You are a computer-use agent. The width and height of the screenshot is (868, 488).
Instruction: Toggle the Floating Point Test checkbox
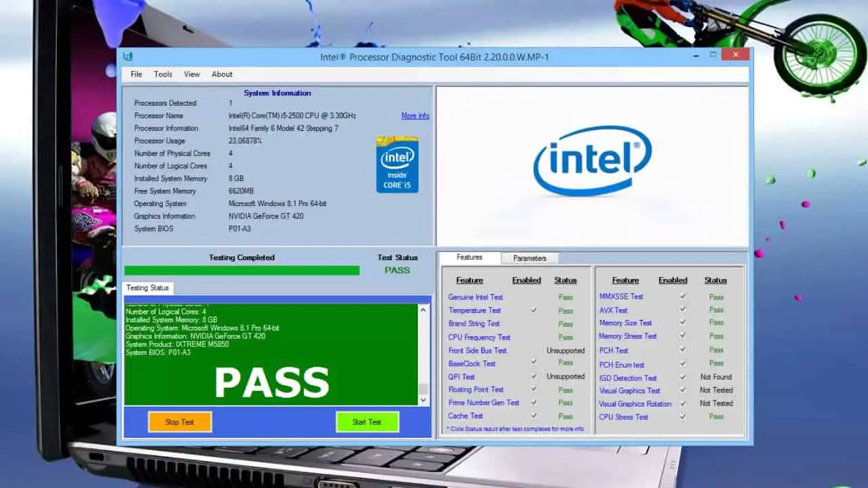tap(534, 390)
